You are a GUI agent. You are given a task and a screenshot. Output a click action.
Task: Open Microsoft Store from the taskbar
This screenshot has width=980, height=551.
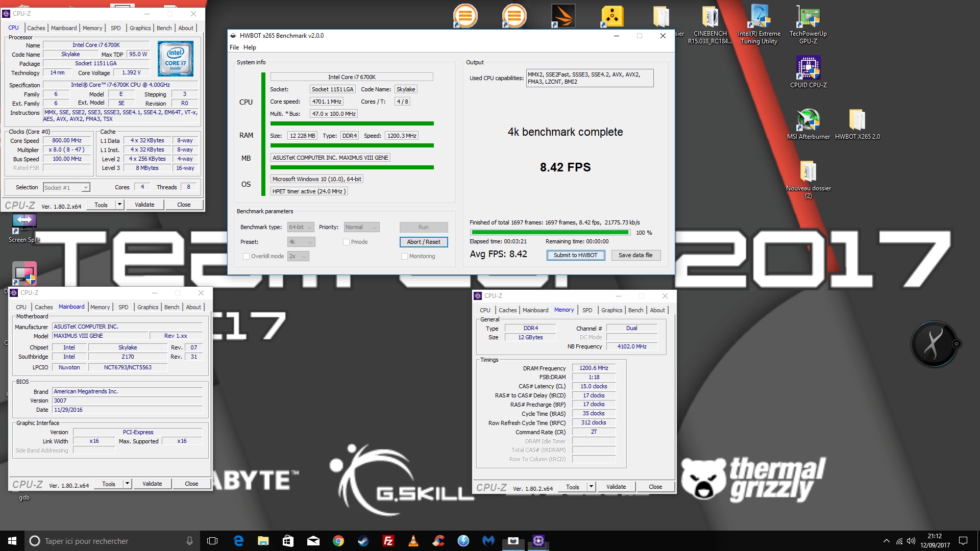coord(288,541)
